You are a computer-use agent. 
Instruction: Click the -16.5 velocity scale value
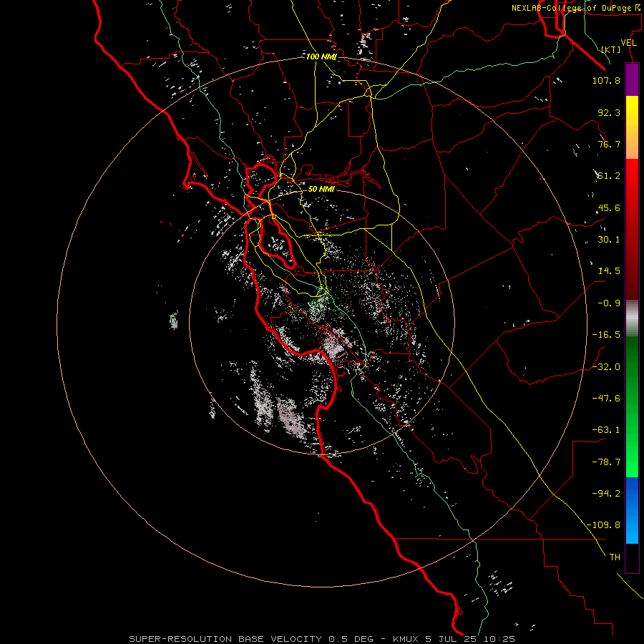pos(606,335)
